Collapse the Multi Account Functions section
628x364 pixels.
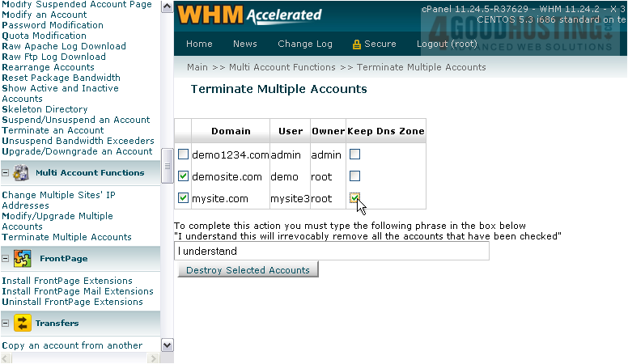6,173
